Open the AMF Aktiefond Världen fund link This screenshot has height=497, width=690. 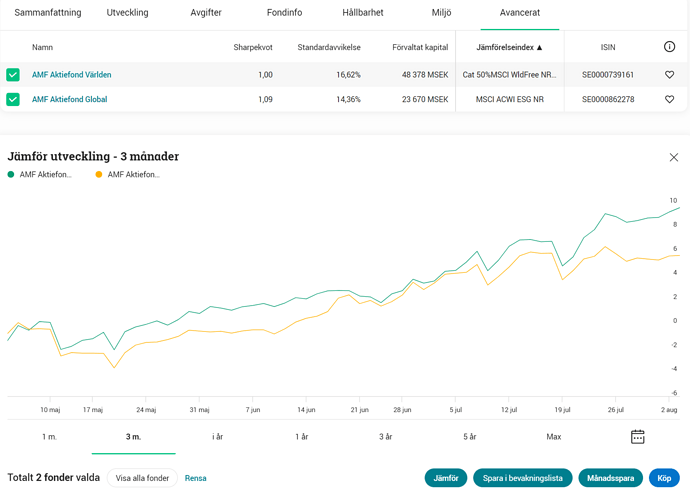(72, 75)
